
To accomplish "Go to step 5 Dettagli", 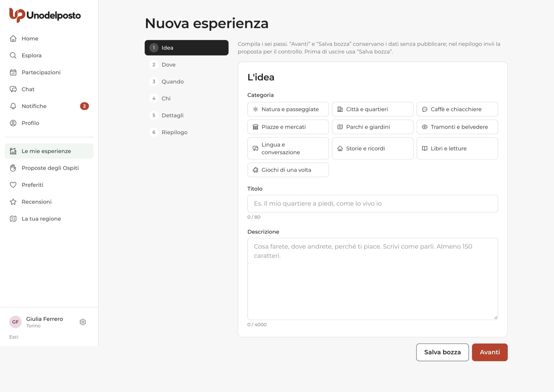I will click(x=187, y=116).
